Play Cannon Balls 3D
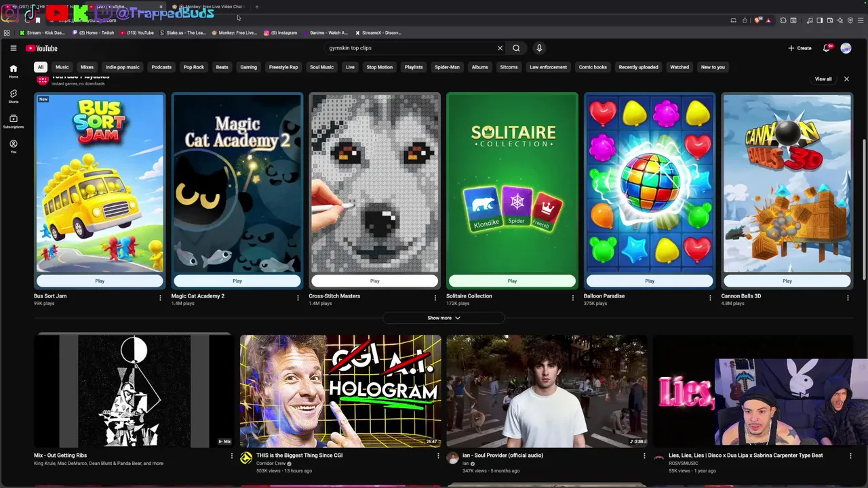This screenshot has width=868, height=488. point(787,281)
